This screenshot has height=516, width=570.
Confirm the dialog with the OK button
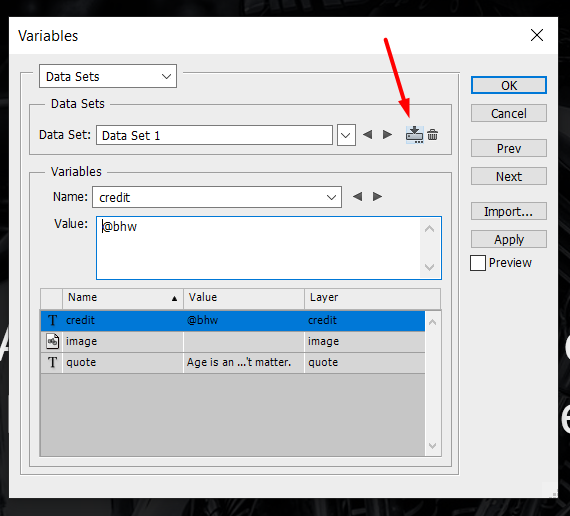(509, 85)
